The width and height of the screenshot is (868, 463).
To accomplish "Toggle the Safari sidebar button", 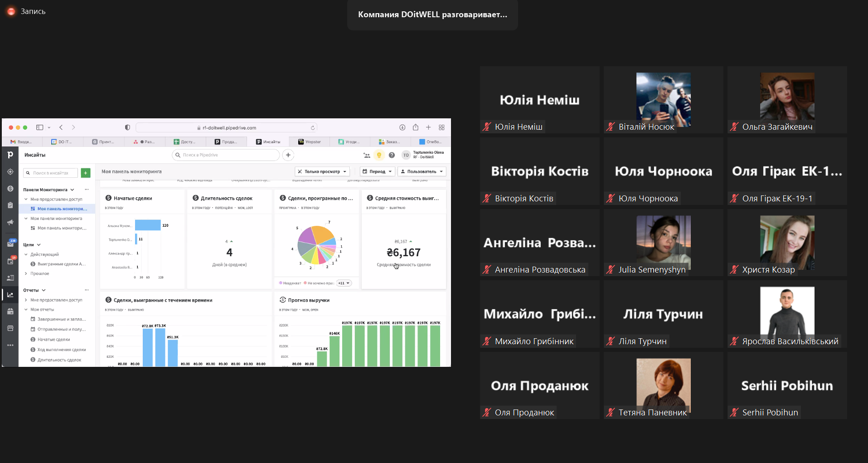I will (40, 127).
